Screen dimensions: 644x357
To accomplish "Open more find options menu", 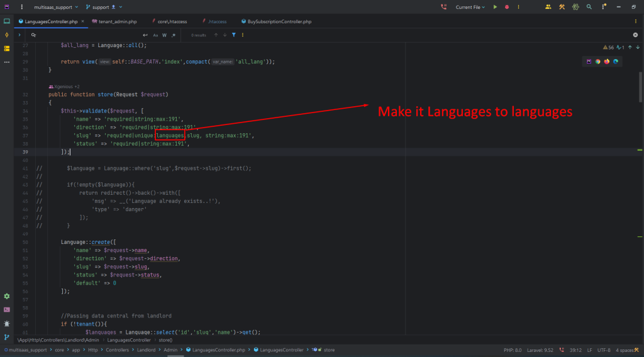I will [x=243, y=35].
